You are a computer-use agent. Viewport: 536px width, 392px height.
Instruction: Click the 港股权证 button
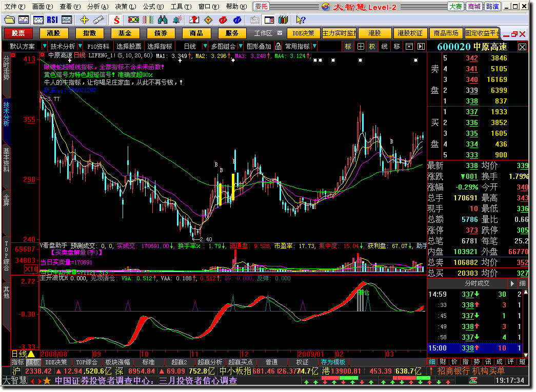coord(410,33)
